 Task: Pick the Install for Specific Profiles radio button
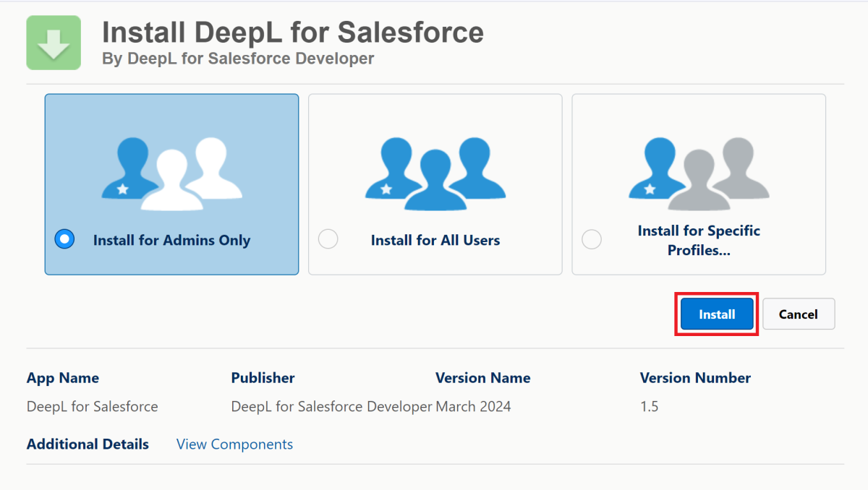click(592, 239)
